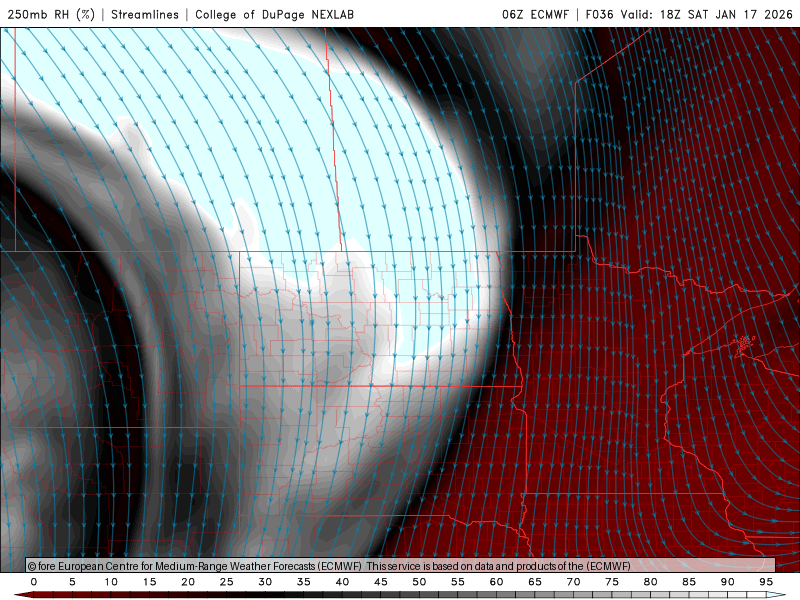Screen dimensions: 800x600
Task: Click legend value '65' on color scale
Action: tap(535, 582)
